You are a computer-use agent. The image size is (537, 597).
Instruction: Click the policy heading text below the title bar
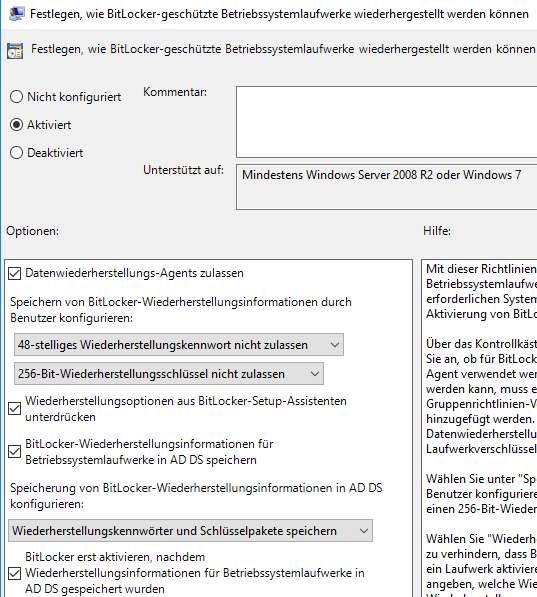point(283,49)
